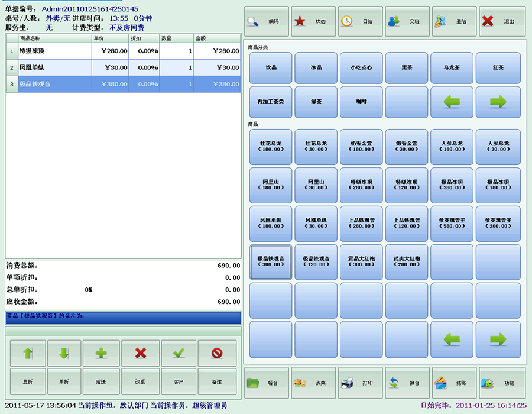Add 参赛观音王 (580.00) to the order
532x414 pixels.
452,224
